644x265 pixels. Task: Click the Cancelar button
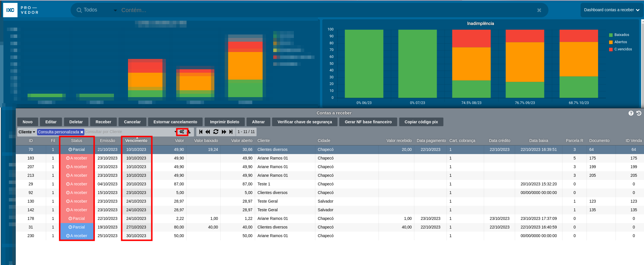pyautogui.click(x=132, y=122)
